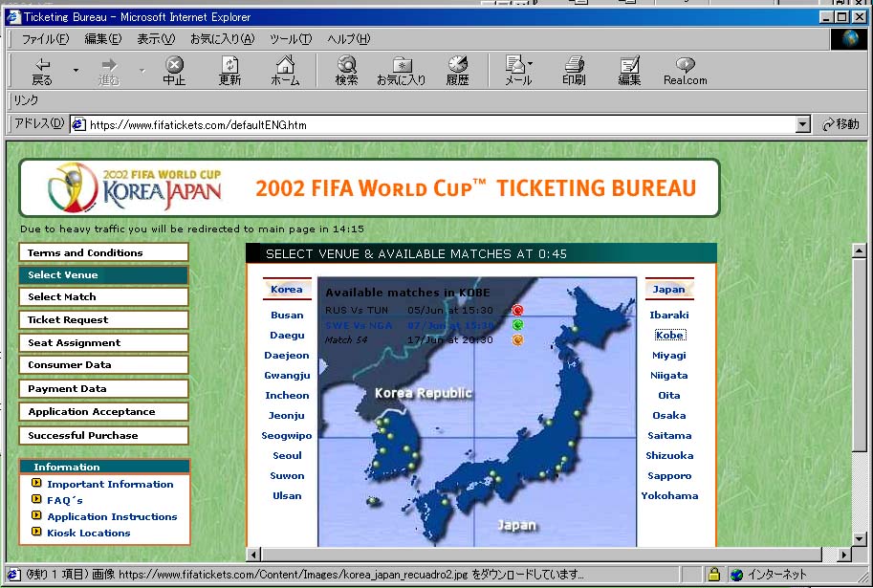Click the page scroll up arrow
The width and height of the screenshot is (873, 588).
[859, 250]
